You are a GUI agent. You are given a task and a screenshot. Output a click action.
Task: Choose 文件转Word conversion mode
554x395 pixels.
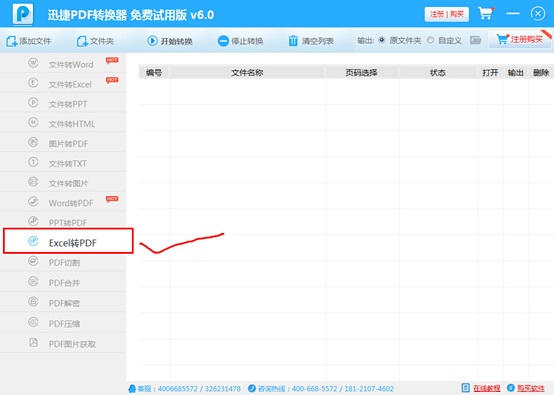pyautogui.click(x=63, y=63)
